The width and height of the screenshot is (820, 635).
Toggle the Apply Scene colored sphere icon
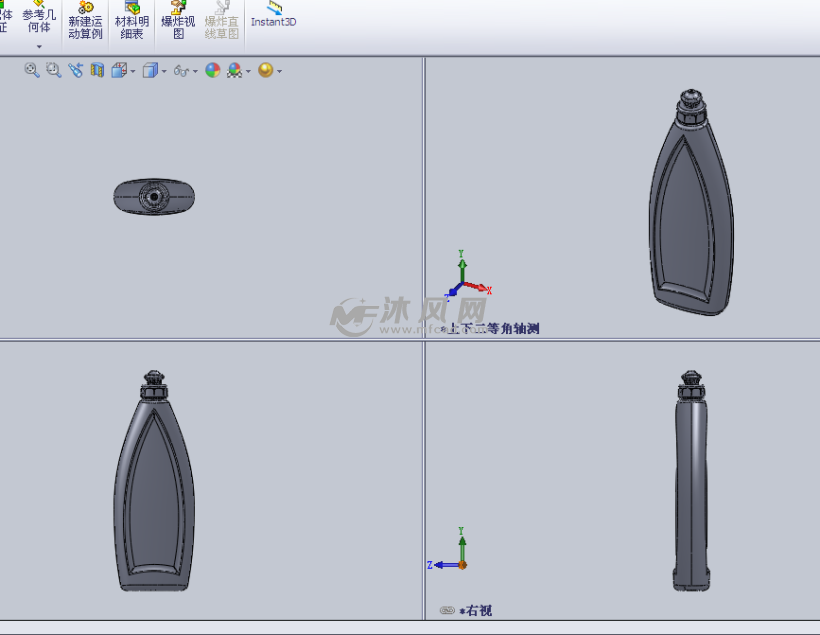coord(212,70)
